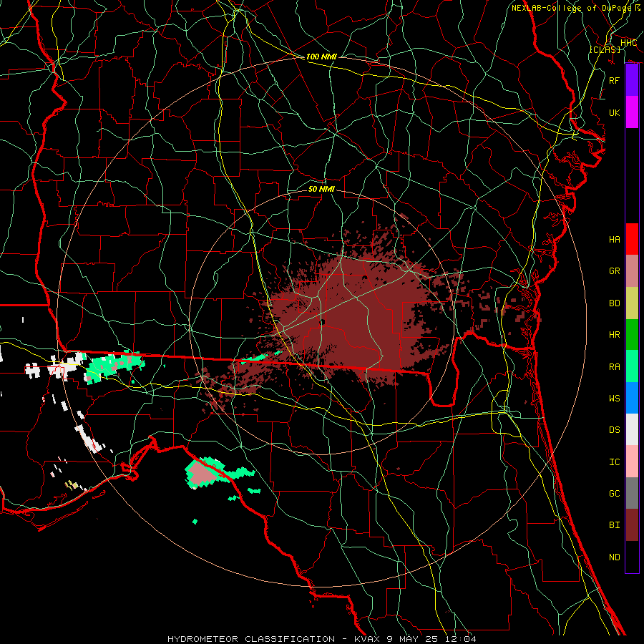Click the BI legend label

click(x=614, y=525)
